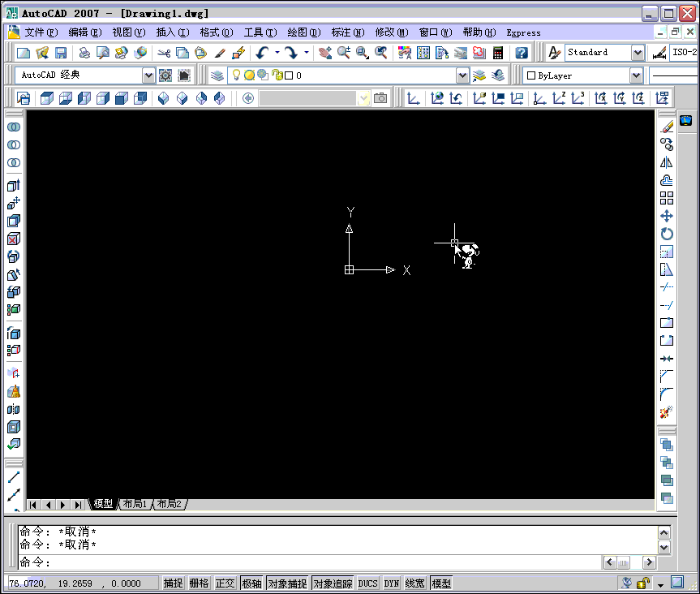Select the Pan realtime hand icon
Viewport: 700px width, 594px height.
point(325,53)
